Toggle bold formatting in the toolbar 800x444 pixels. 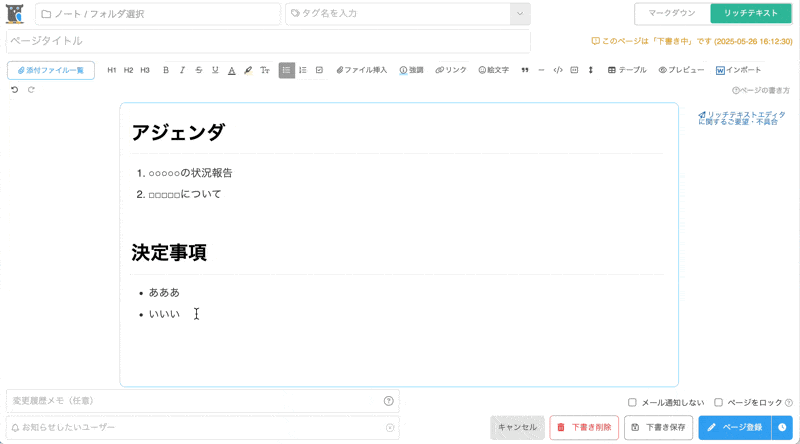pos(166,70)
